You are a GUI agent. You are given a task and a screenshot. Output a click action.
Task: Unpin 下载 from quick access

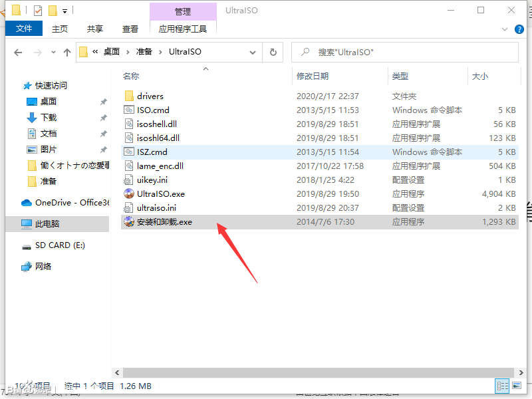104,118
